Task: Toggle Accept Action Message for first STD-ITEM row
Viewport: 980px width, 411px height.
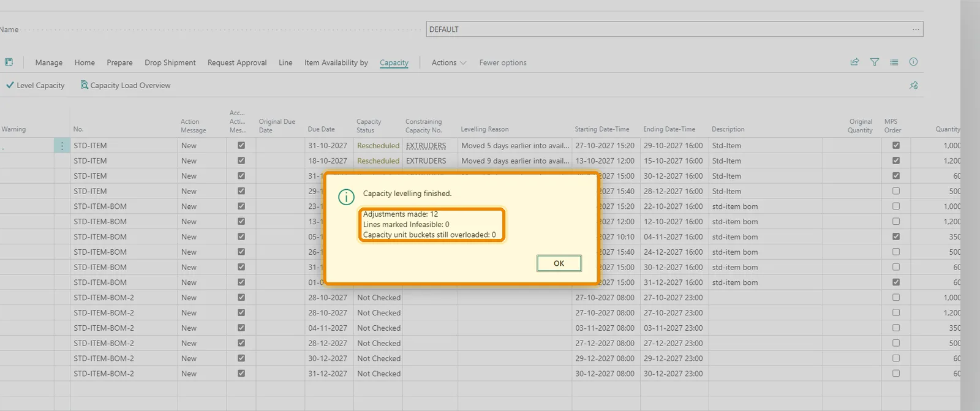Action: click(241, 146)
